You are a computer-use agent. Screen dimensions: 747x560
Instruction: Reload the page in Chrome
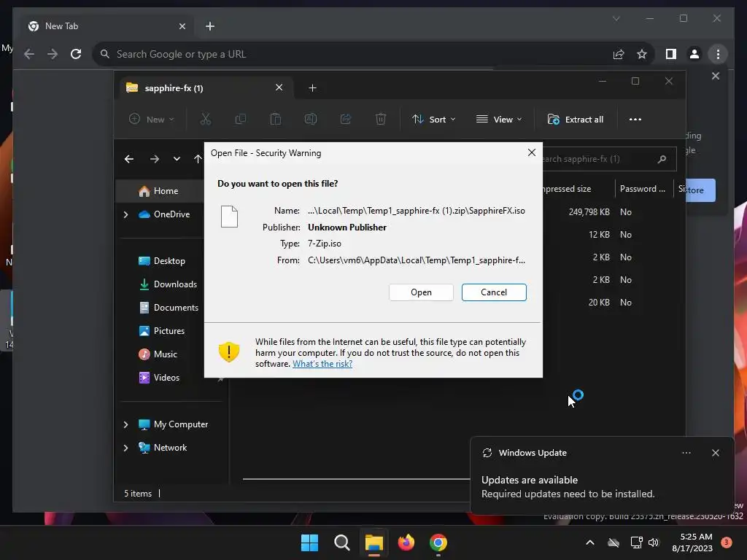coord(76,54)
